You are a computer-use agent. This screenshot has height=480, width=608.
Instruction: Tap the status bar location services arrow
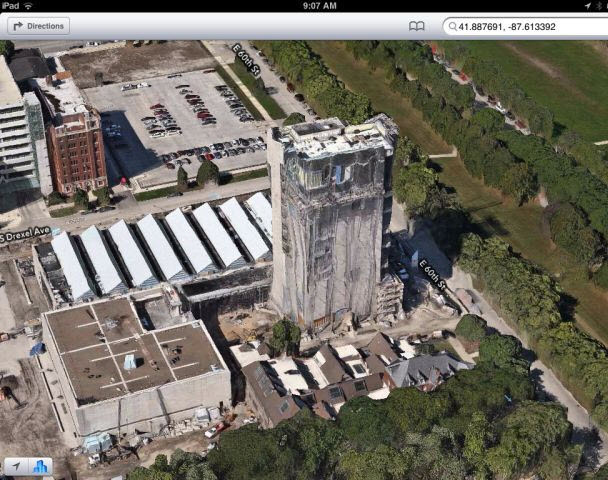pyautogui.click(x=587, y=6)
